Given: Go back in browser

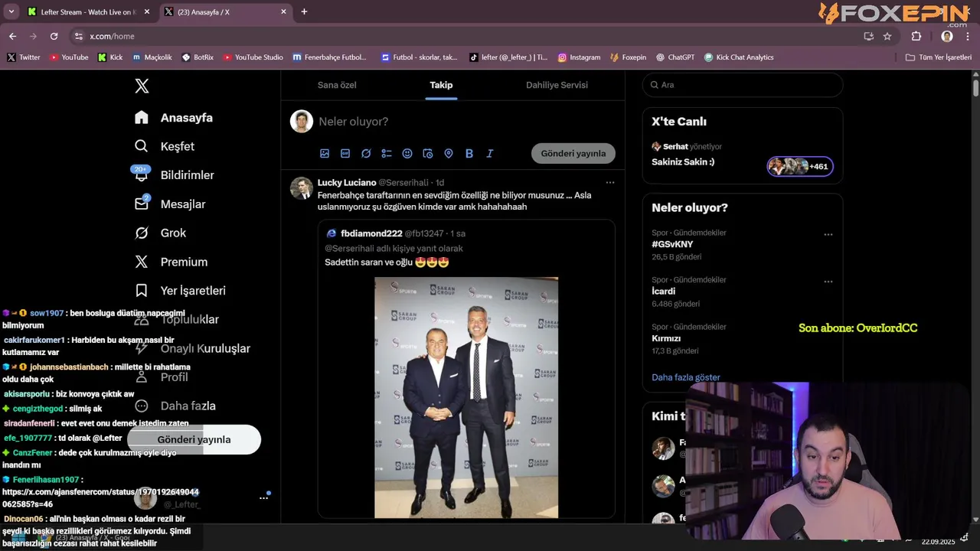Looking at the screenshot, I should (12, 36).
